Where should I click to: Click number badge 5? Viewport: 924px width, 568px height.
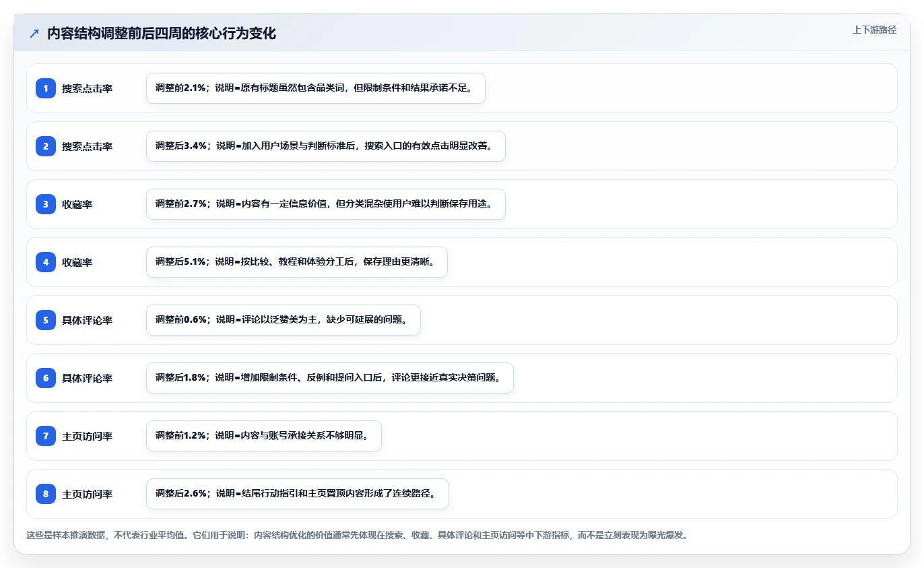[46, 320]
